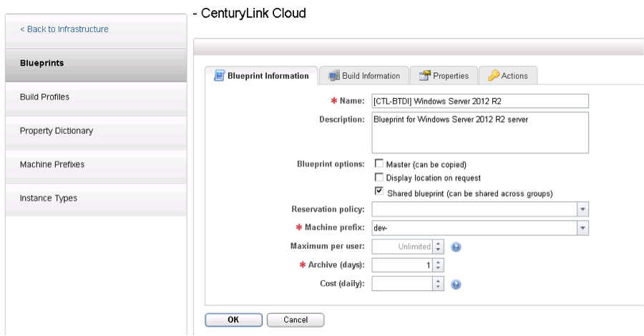
Task: Switch to Properties tab
Action: pos(444,76)
